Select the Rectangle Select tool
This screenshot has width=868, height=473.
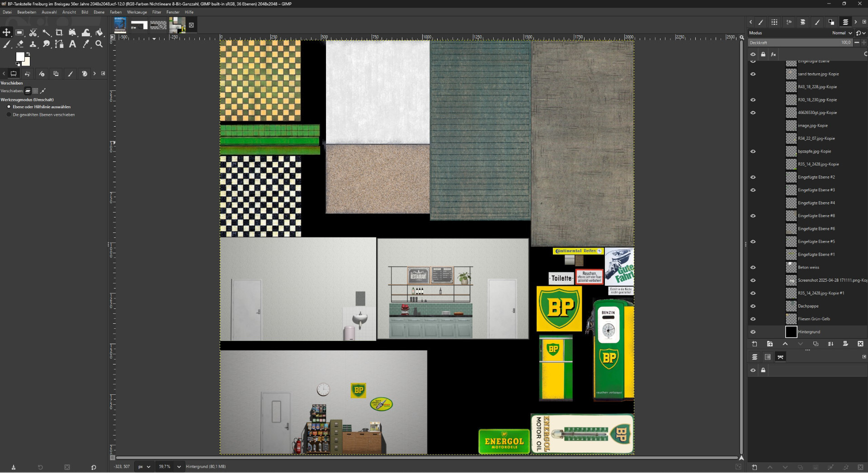coord(19,33)
